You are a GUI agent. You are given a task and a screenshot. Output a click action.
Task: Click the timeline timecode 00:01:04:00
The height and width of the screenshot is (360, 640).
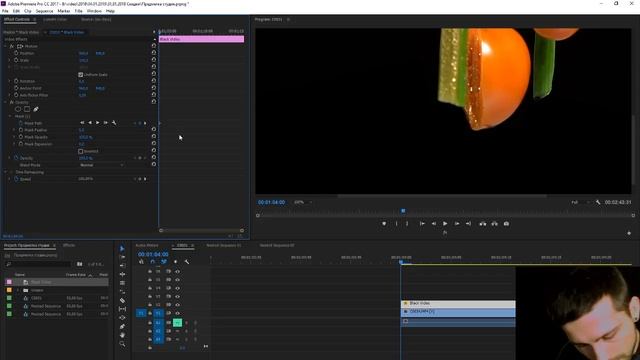[x=153, y=254]
